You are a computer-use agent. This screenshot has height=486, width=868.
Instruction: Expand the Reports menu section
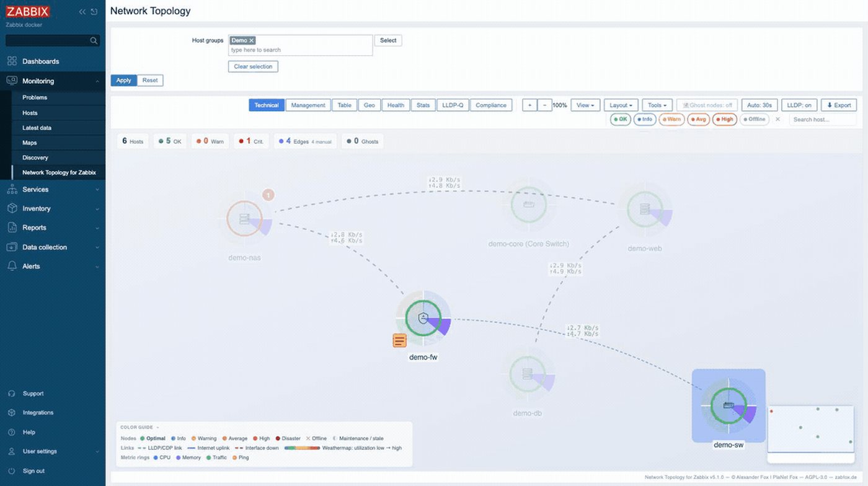tap(53, 228)
